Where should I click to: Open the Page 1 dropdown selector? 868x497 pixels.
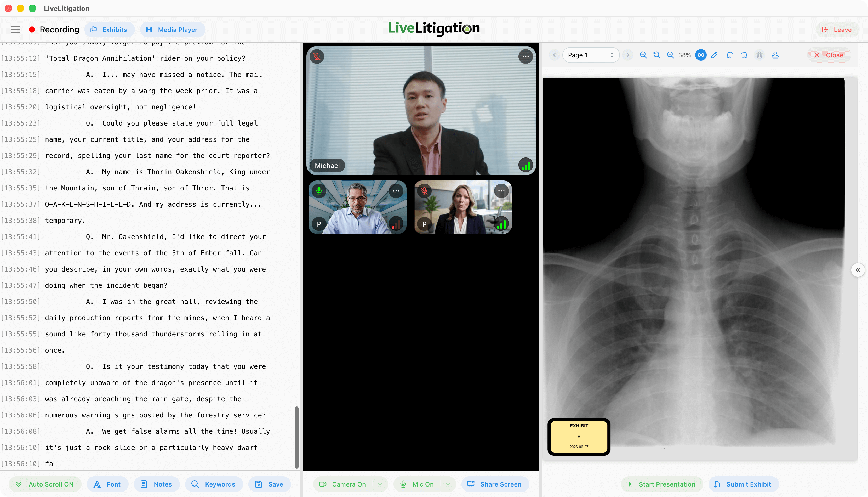click(591, 55)
